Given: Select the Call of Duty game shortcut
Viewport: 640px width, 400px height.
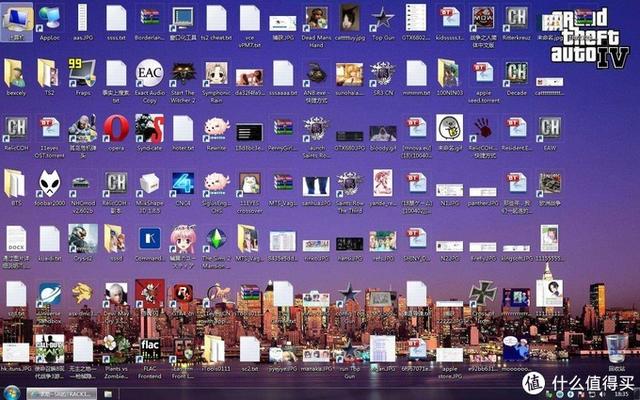Looking at the screenshot, I should (x=49, y=349).
